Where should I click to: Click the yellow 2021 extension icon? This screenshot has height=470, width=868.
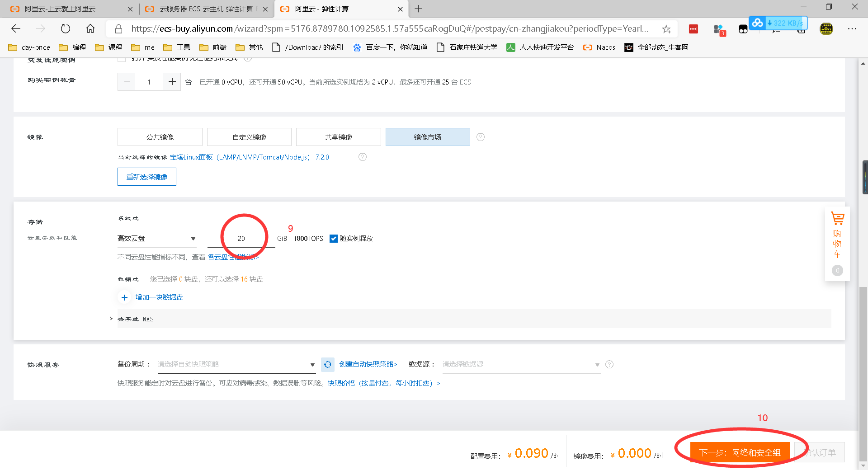click(826, 29)
